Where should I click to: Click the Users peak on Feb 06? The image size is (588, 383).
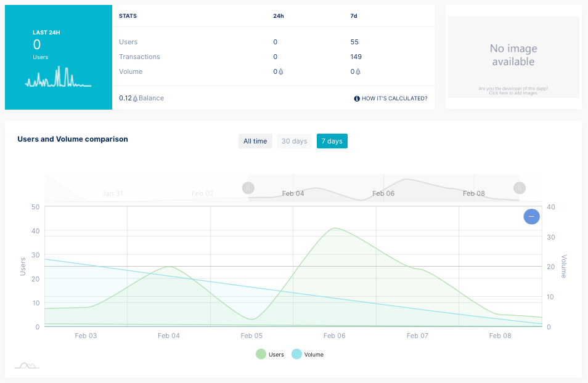(x=335, y=228)
